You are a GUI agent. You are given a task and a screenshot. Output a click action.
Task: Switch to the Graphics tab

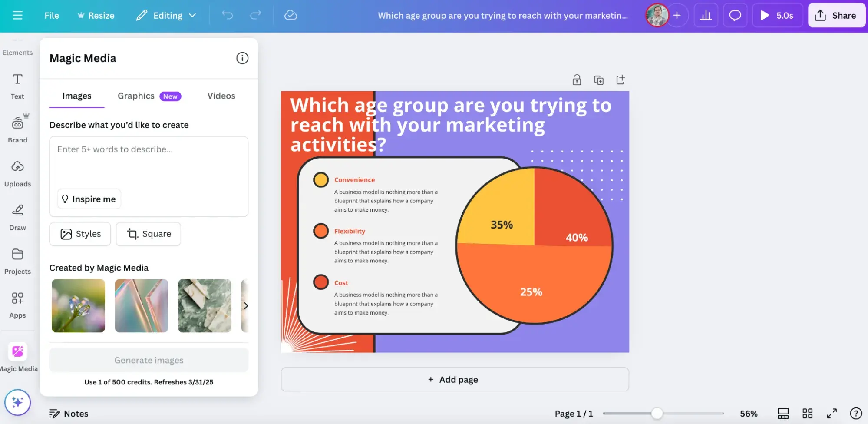pos(136,96)
